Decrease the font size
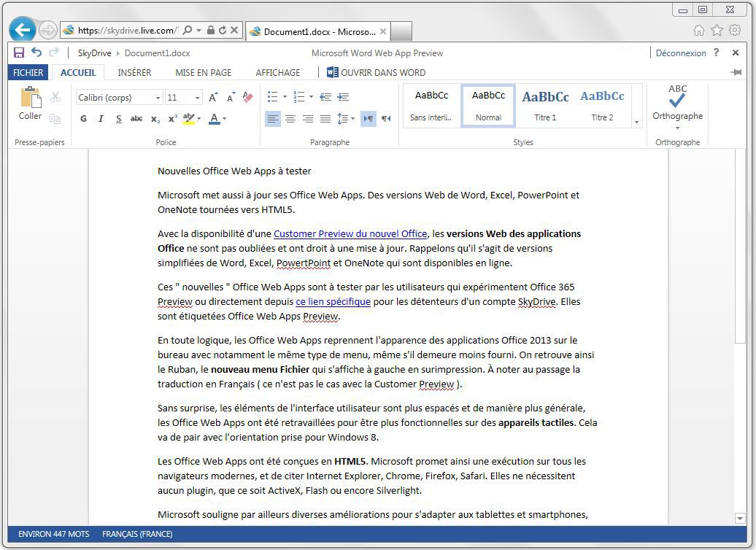 coord(231,97)
